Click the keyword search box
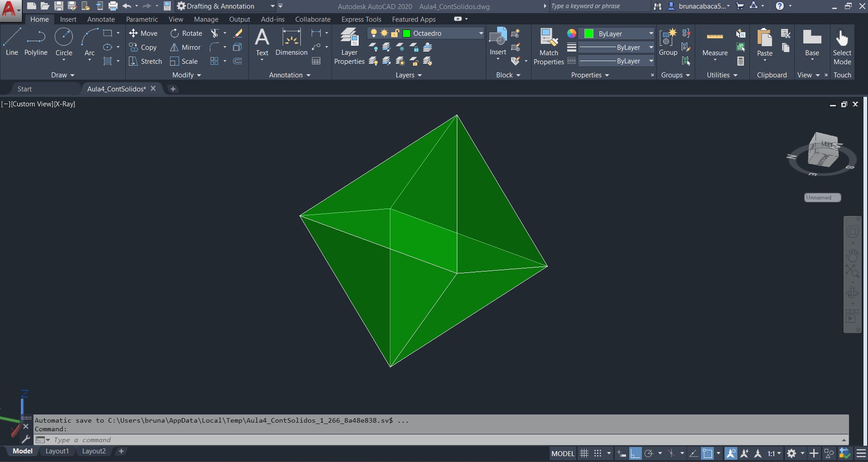 pyautogui.click(x=599, y=6)
